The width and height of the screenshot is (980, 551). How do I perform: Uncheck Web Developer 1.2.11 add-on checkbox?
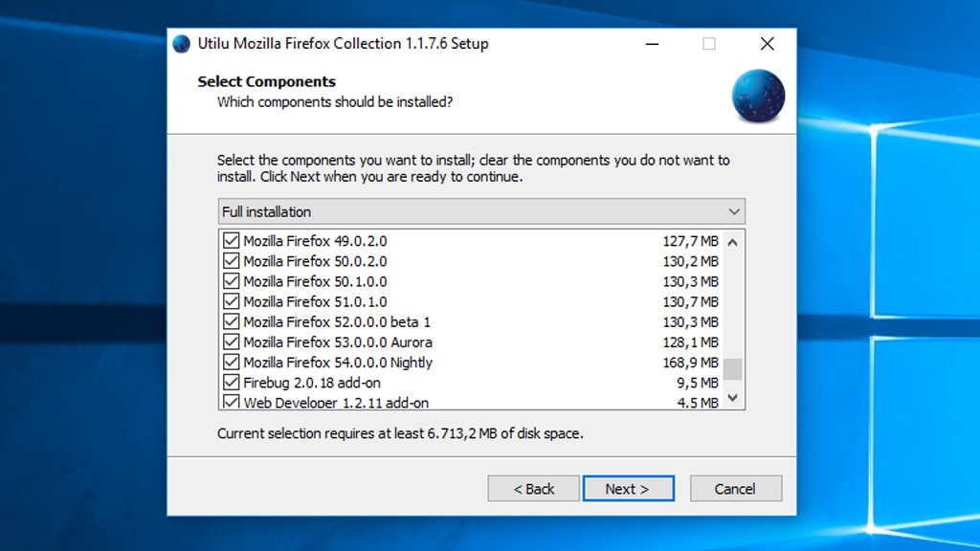point(232,402)
